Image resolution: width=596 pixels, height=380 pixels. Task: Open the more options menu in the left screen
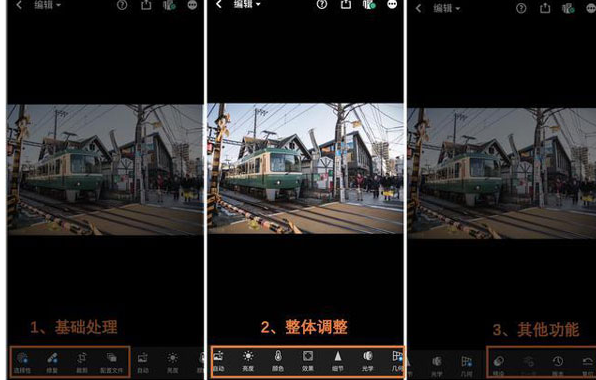tap(192, 5)
